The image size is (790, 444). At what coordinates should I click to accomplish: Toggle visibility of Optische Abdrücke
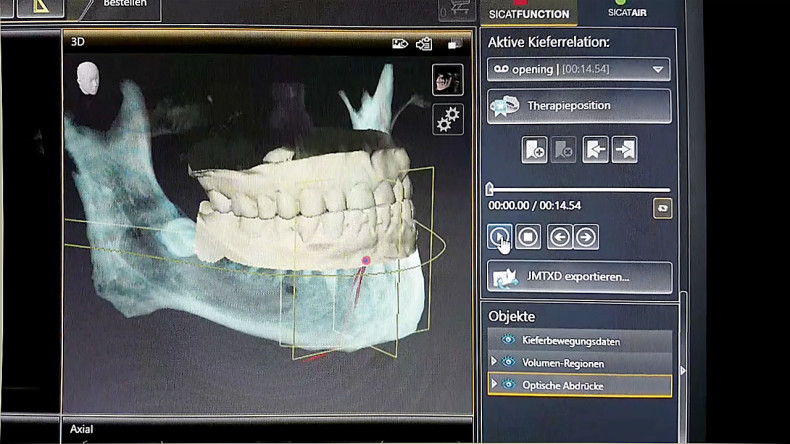pos(509,385)
